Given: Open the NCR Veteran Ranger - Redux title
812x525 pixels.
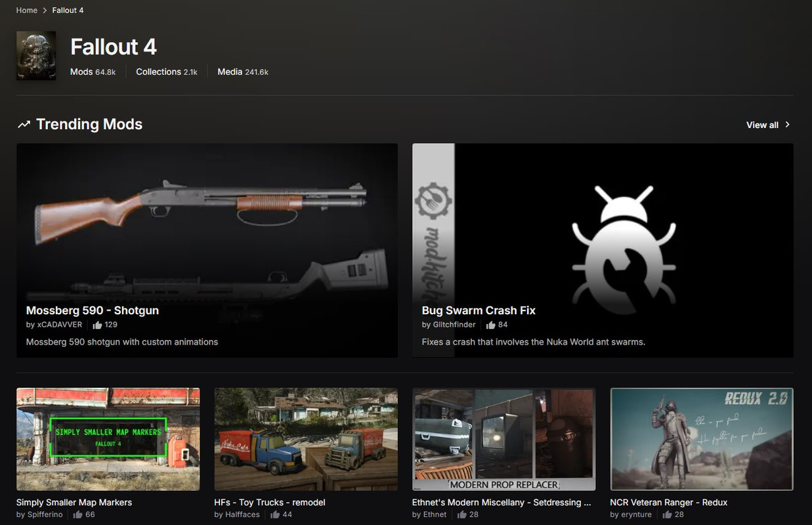Looking at the screenshot, I should click(x=669, y=502).
